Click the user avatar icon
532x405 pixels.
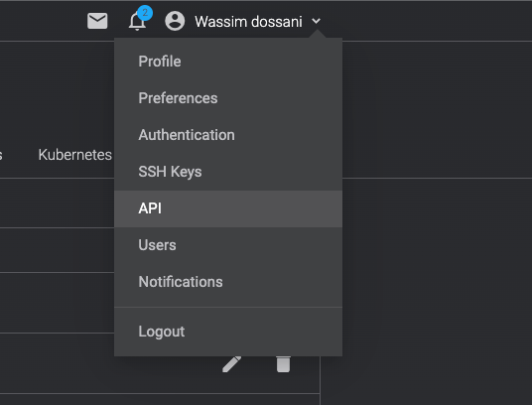click(x=175, y=21)
